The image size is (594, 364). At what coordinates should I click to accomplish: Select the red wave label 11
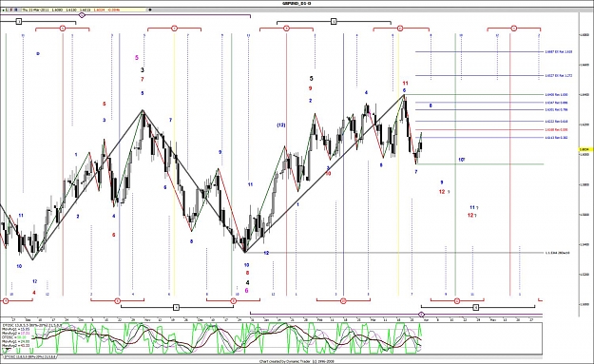(405, 83)
